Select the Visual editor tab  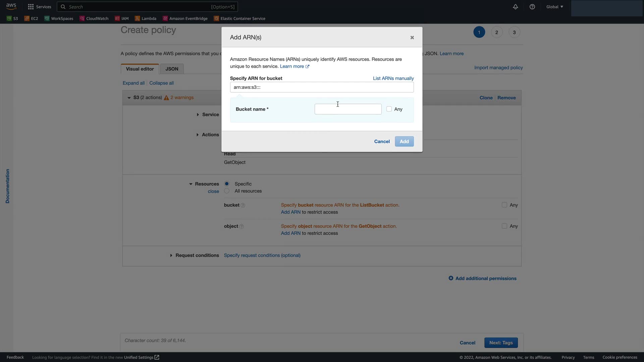click(x=140, y=69)
